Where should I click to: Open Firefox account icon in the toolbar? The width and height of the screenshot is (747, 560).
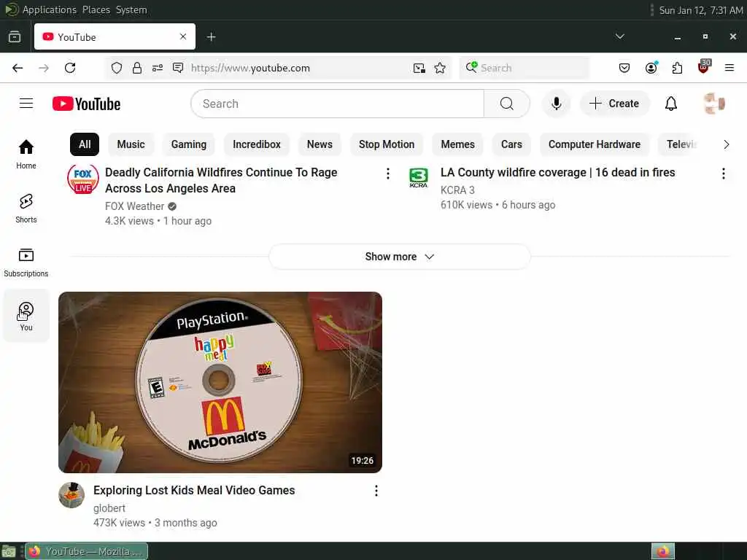[x=651, y=68]
